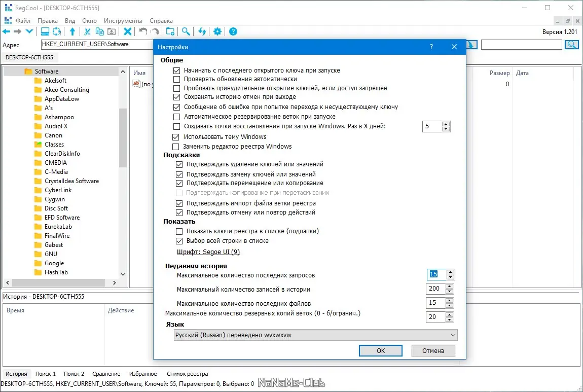
Task: Enable 'Заменить редактор реестра Windows' checkbox
Action: click(x=175, y=147)
